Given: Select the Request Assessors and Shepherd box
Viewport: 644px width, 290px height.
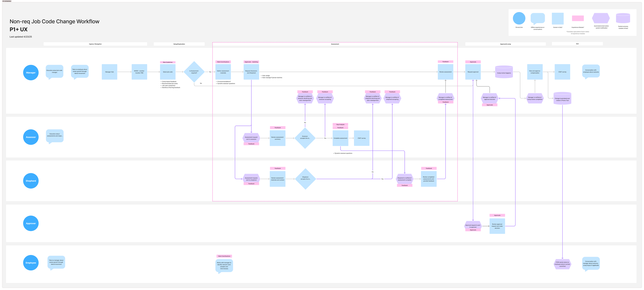Looking at the screenshot, I should coord(251,72).
